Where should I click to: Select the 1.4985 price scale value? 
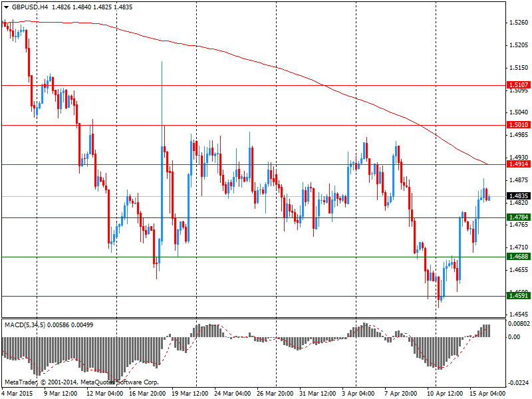pos(519,135)
